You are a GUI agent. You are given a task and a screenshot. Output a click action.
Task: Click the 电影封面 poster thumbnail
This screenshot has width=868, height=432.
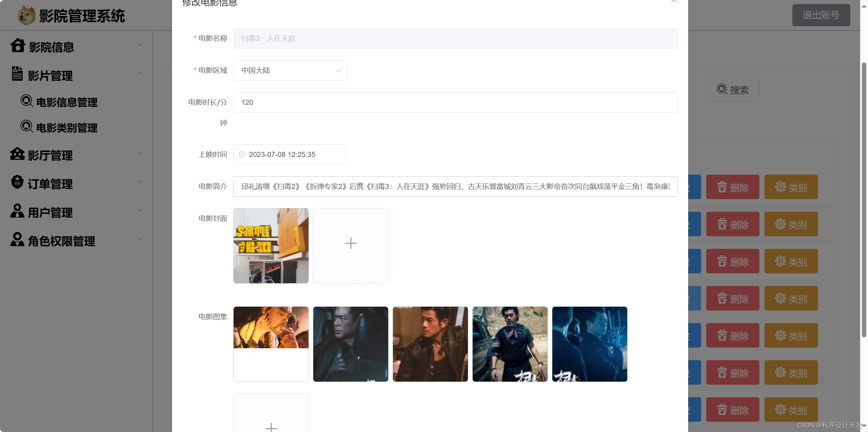(x=271, y=245)
